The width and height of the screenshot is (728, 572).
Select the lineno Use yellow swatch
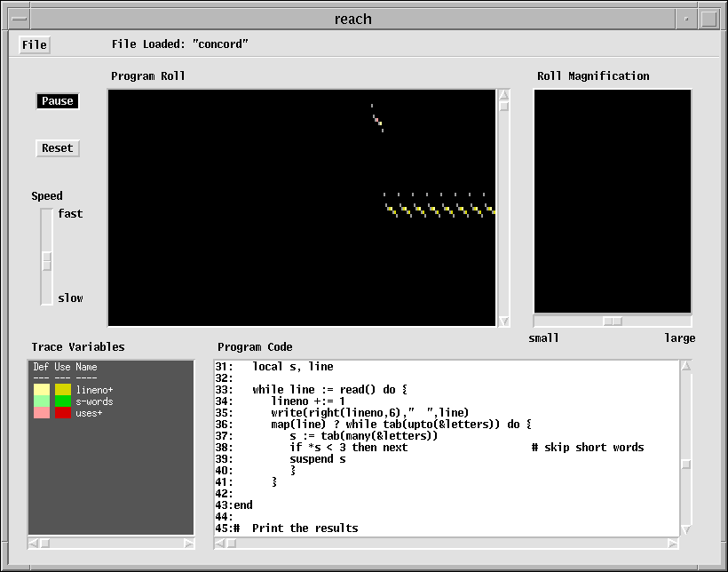[x=63, y=390]
